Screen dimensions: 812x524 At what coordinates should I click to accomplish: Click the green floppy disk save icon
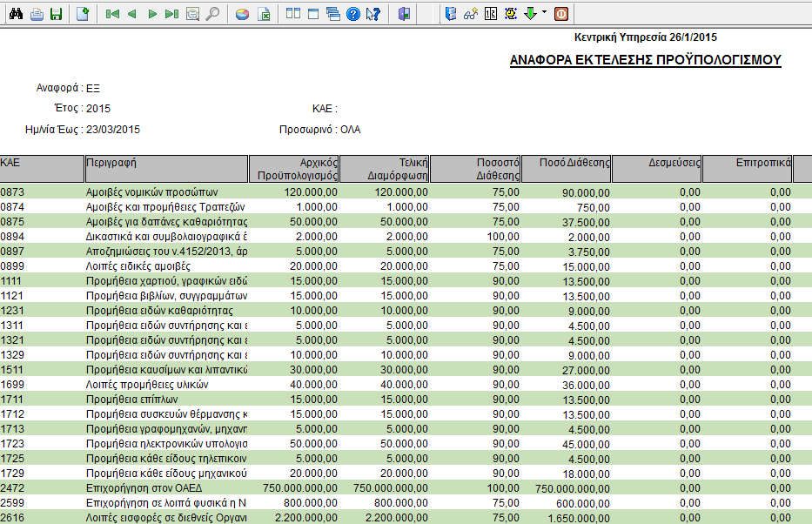(56, 14)
